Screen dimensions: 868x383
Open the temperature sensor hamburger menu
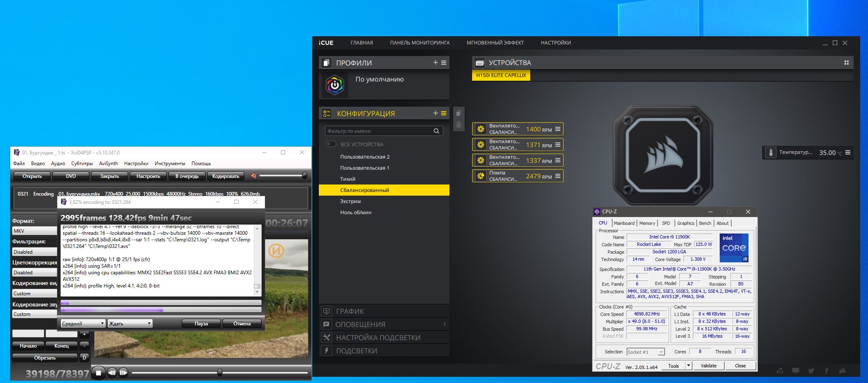click(x=848, y=152)
